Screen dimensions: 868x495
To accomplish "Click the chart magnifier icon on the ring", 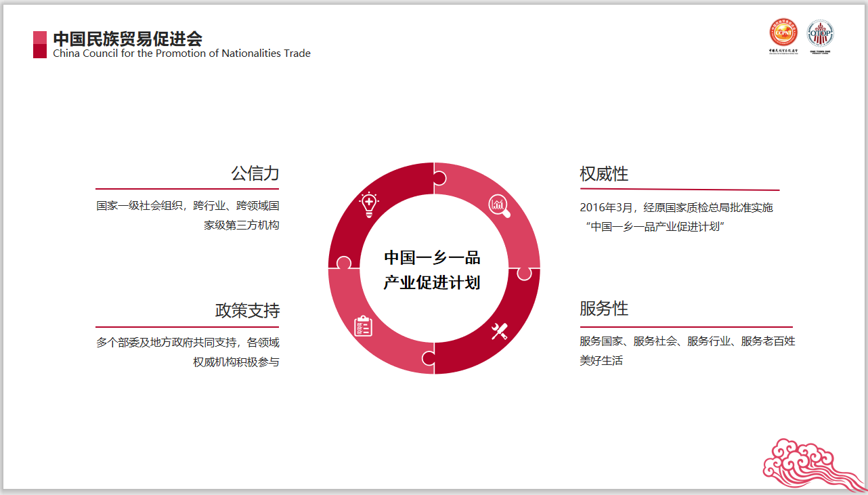I will tap(499, 205).
